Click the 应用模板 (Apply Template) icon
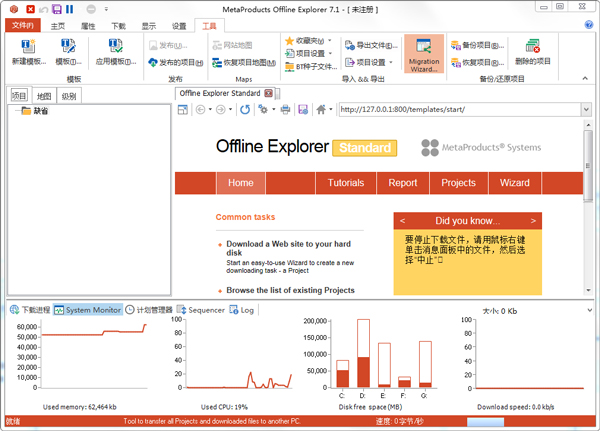The width and height of the screenshot is (600, 431). coord(116,52)
